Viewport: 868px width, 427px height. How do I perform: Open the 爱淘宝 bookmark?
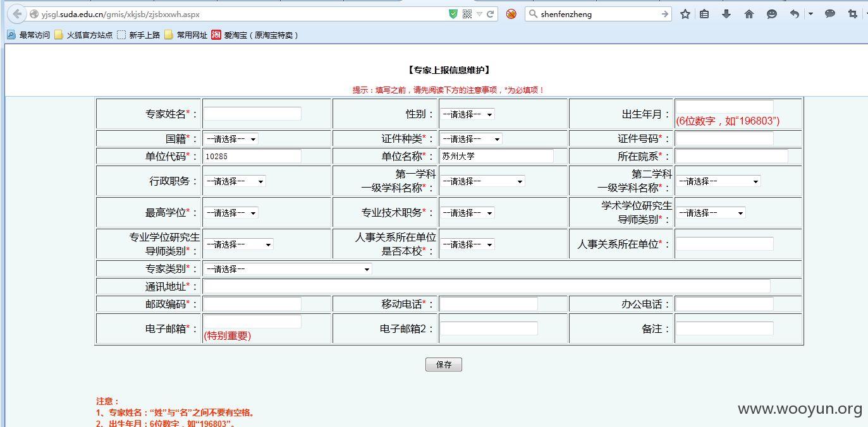(x=255, y=35)
